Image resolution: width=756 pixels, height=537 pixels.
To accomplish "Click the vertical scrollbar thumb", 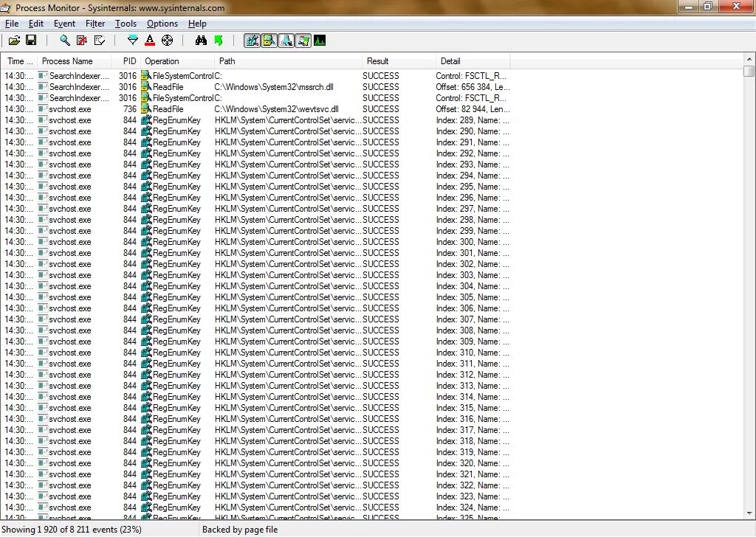I will tap(749, 72).
